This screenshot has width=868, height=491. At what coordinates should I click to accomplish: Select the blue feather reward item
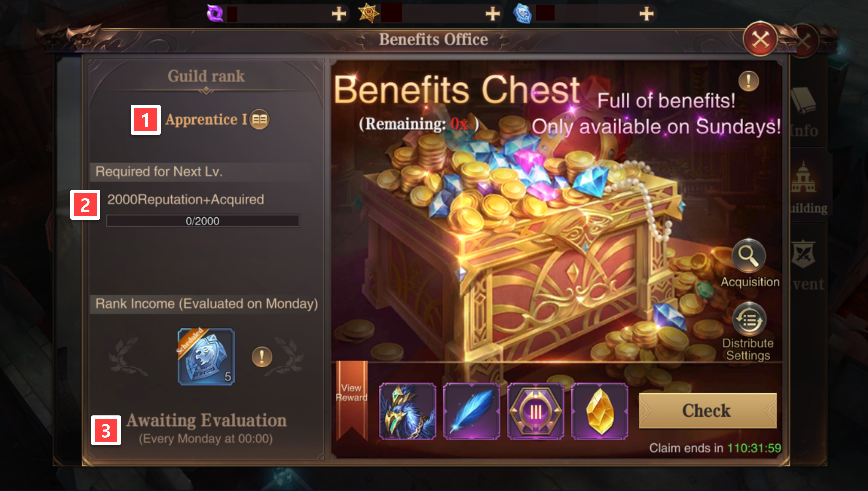[x=471, y=411]
